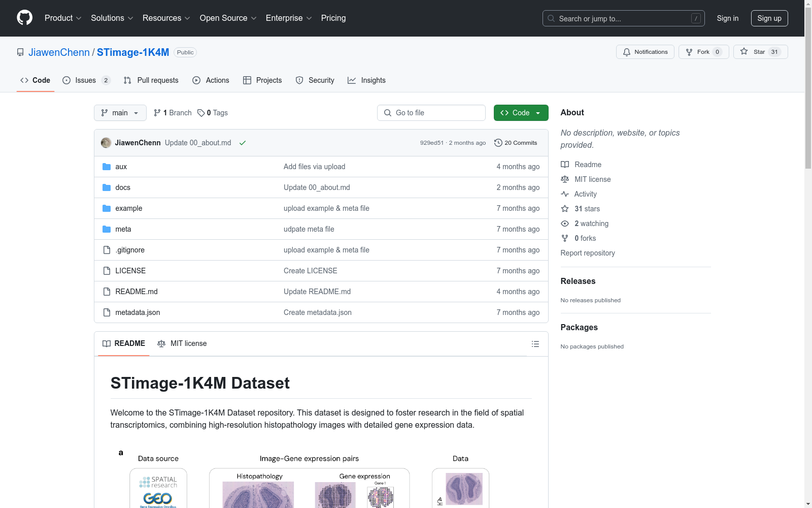
Task: Click the Fork button
Action: [x=703, y=52]
